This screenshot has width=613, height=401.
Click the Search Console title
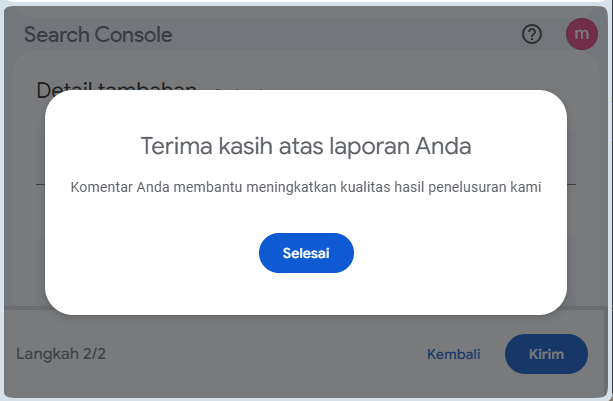click(x=98, y=35)
